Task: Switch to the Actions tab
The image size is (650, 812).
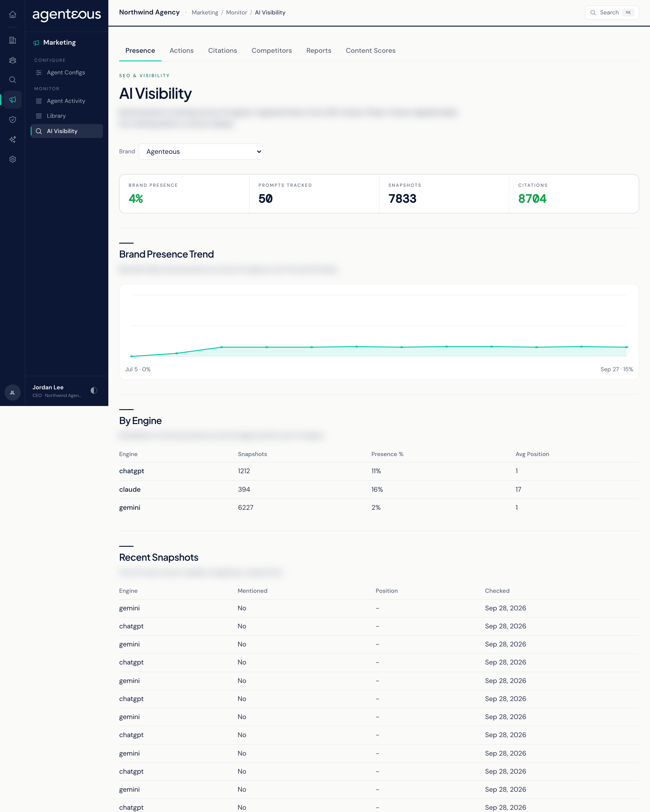Action: coord(182,51)
